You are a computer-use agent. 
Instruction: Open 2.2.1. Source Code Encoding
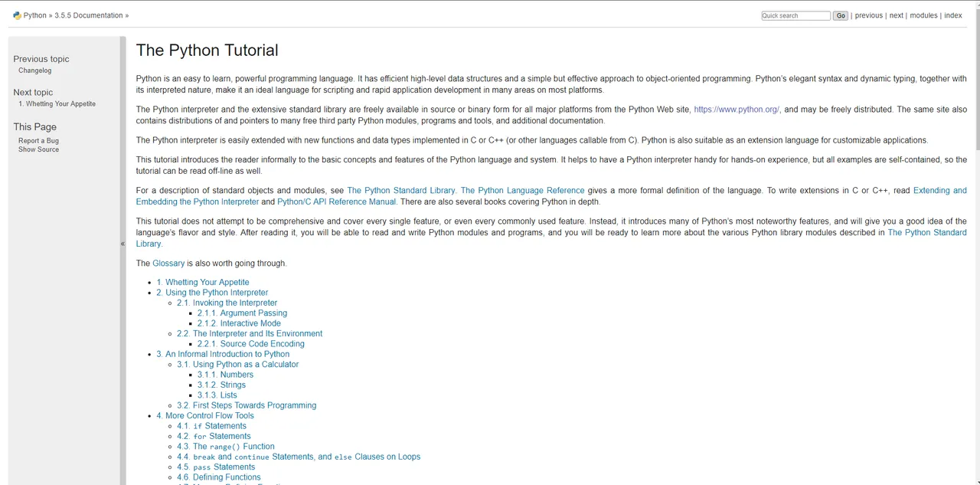tap(250, 344)
